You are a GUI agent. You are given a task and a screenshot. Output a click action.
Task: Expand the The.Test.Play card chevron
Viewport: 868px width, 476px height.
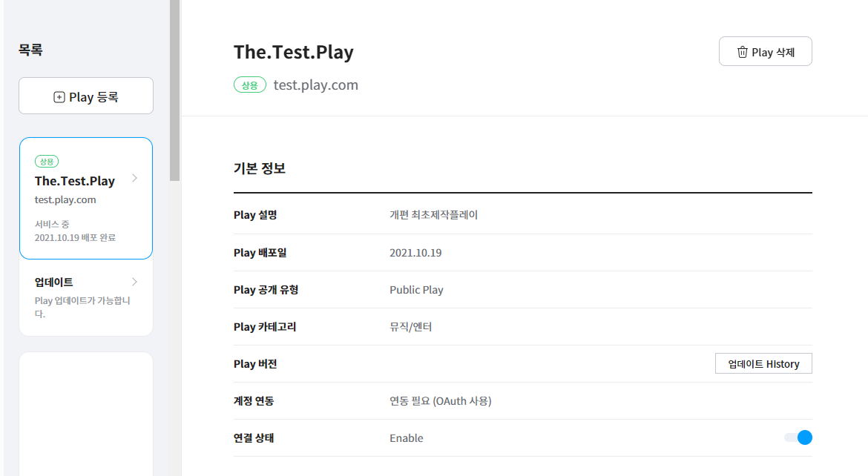[134, 178]
